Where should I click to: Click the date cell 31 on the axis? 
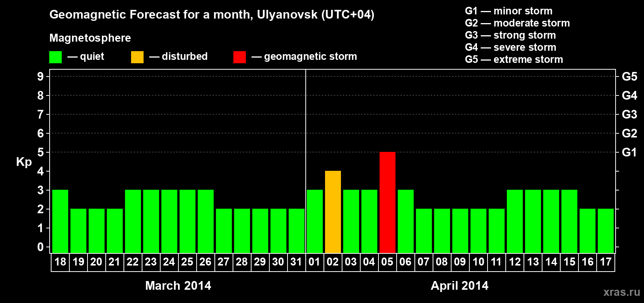[x=296, y=262]
